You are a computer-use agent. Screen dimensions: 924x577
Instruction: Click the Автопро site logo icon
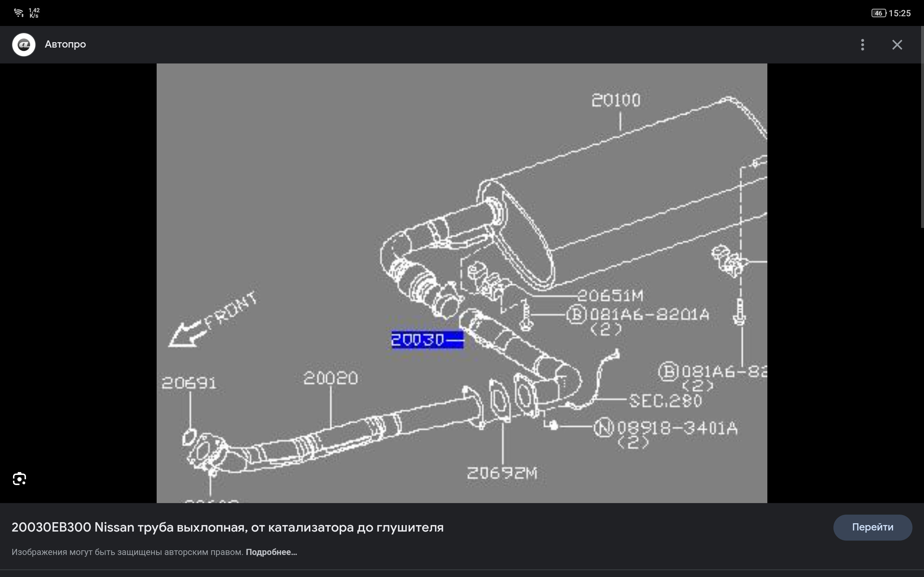[24, 45]
